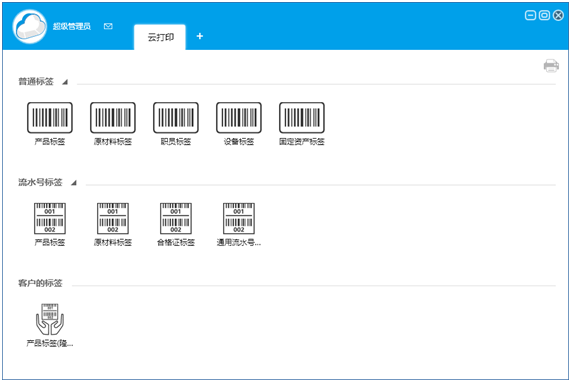The width and height of the screenshot is (571, 382).
Task: Add a new tab with the plus button
Action: (x=200, y=36)
